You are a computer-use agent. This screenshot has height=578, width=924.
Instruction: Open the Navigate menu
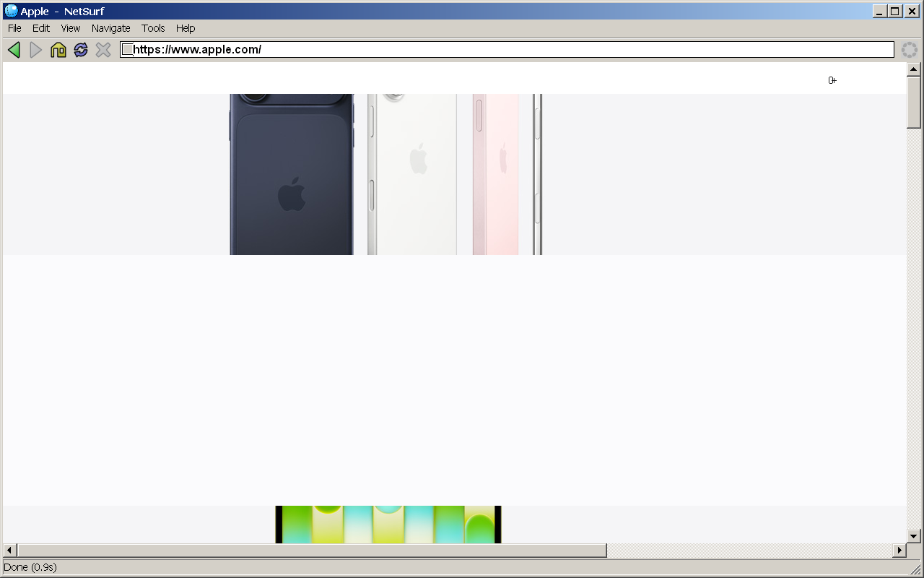click(110, 28)
